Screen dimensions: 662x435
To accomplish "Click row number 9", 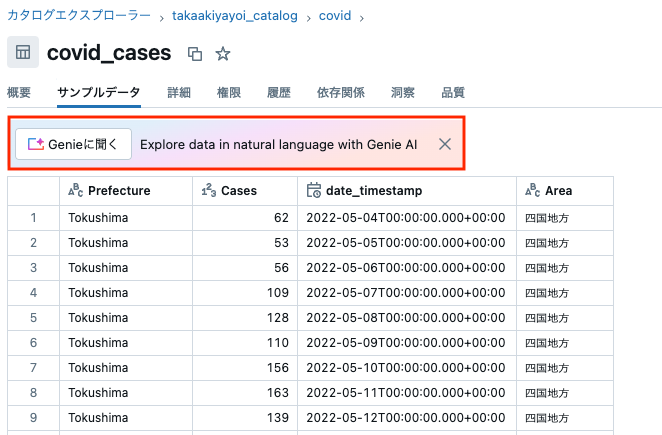I will [x=33, y=418].
